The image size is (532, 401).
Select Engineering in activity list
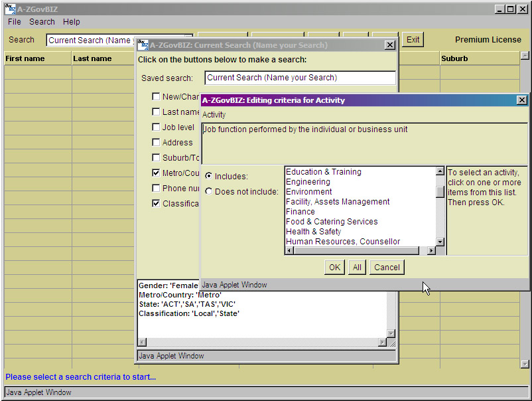(x=360, y=182)
